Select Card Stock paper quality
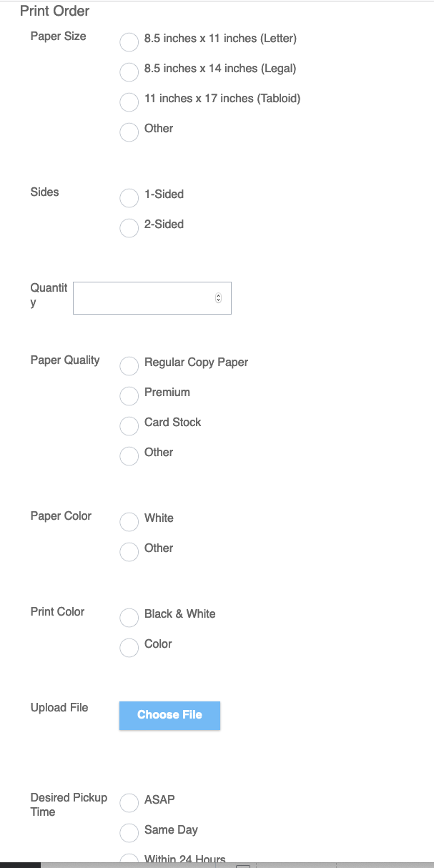 [129, 426]
